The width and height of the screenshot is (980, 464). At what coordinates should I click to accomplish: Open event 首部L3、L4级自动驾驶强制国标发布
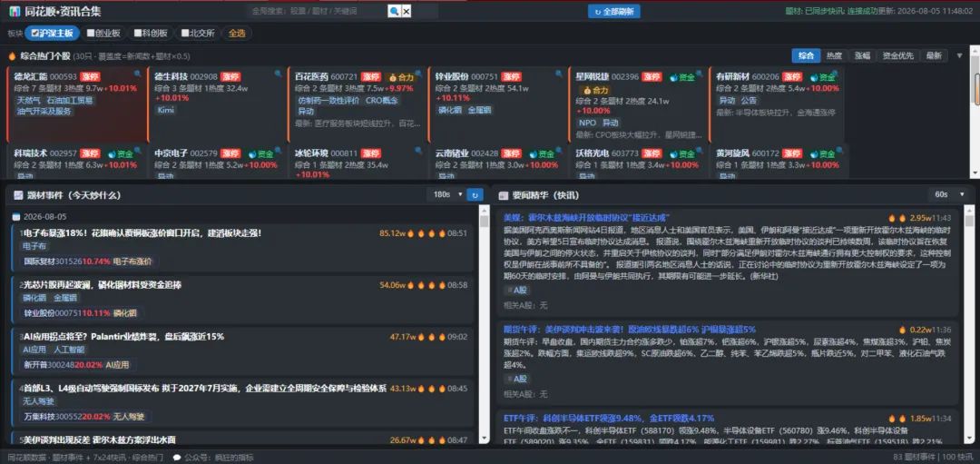(203, 388)
